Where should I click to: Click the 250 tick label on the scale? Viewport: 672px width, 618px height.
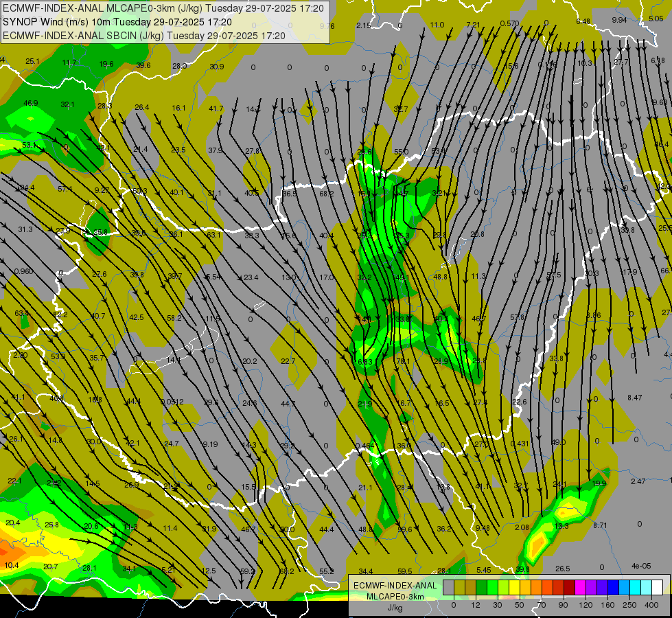(629, 605)
